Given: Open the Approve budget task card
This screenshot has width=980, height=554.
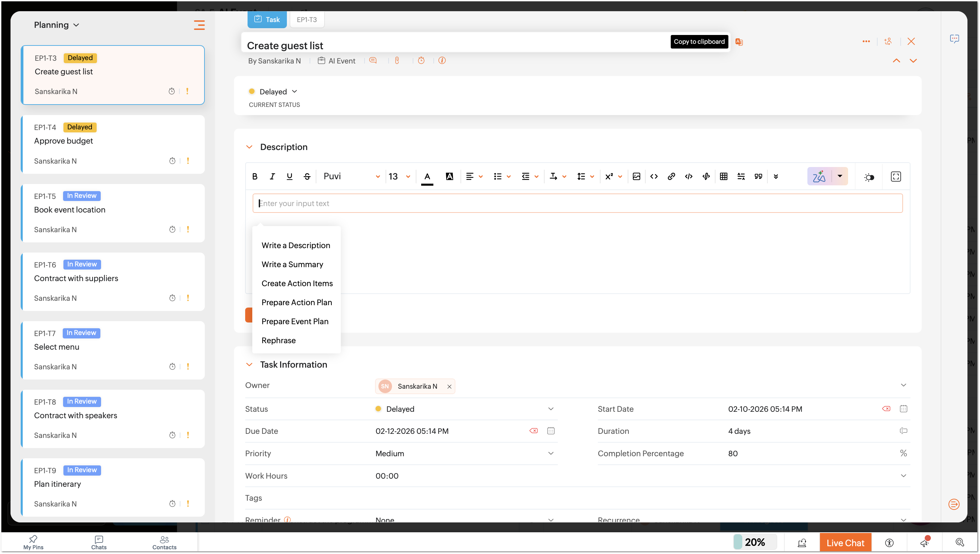Looking at the screenshot, I should pos(113,144).
